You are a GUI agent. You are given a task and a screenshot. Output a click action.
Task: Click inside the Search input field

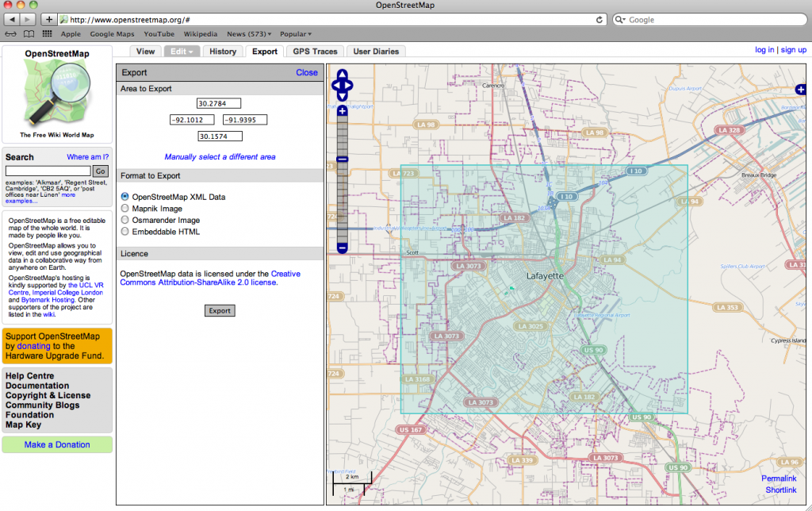point(48,171)
